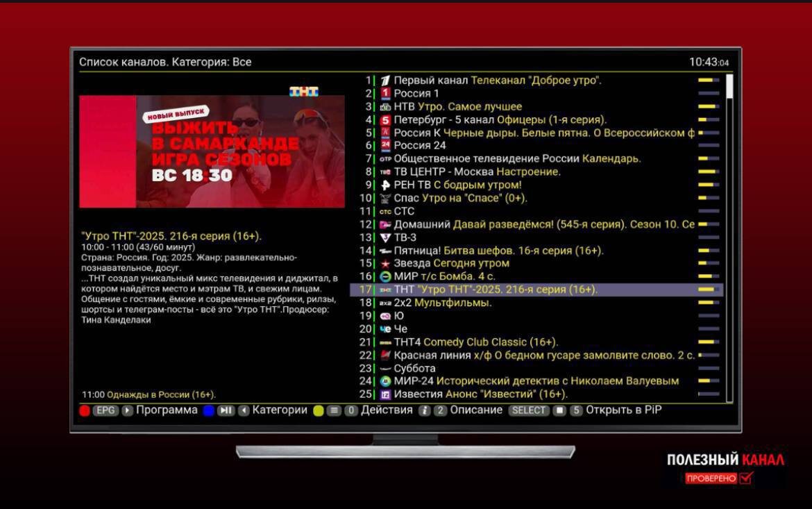Select channel row Ю
Viewport: 812px width, 509px height.
537,316
